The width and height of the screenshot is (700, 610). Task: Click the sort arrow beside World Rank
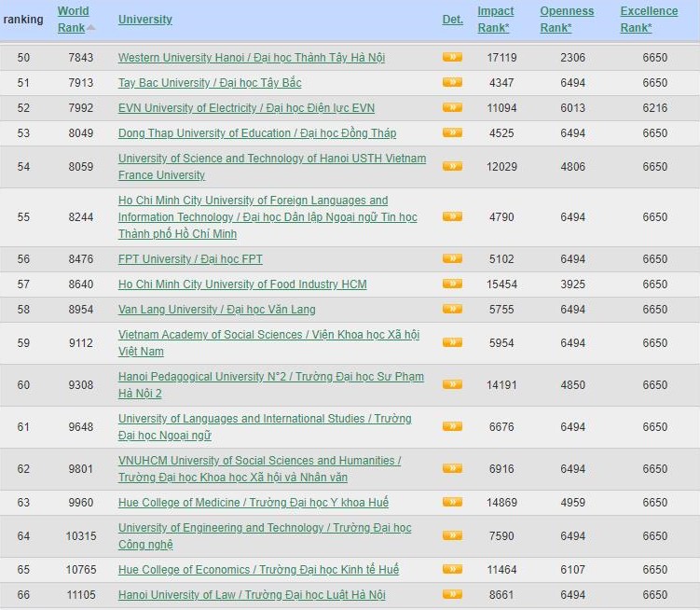click(x=91, y=28)
